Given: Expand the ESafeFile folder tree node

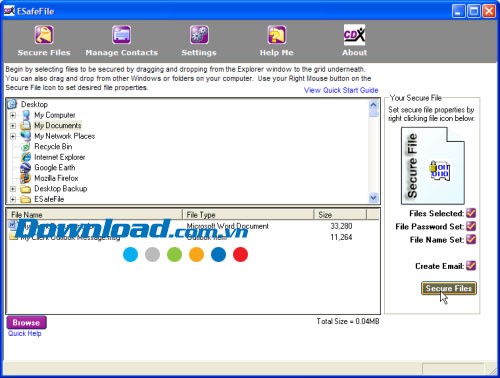Looking at the screenshot, I should point(13,199).
